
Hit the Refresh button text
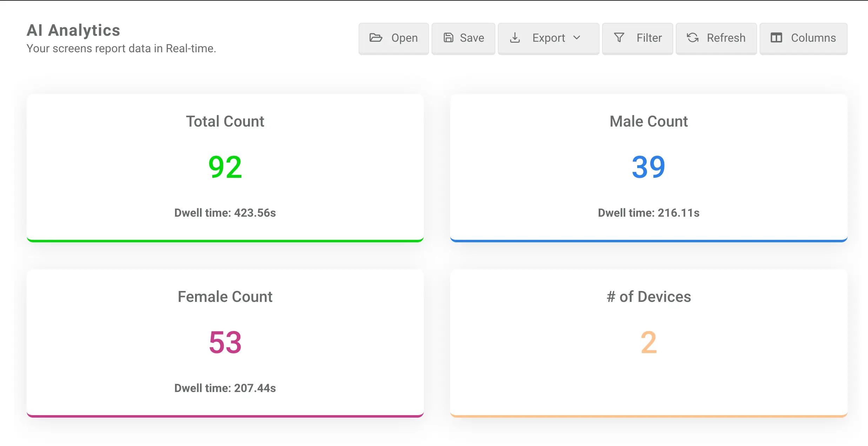726,38
